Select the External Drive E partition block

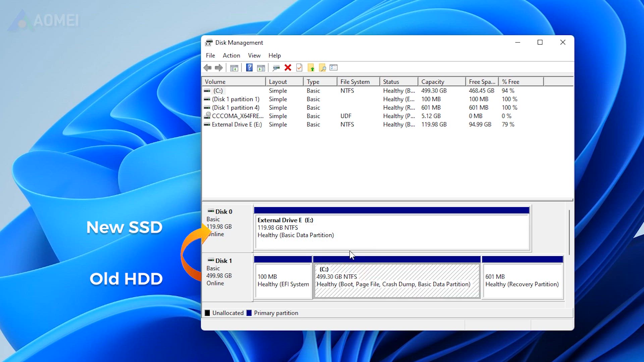[392, 229]
